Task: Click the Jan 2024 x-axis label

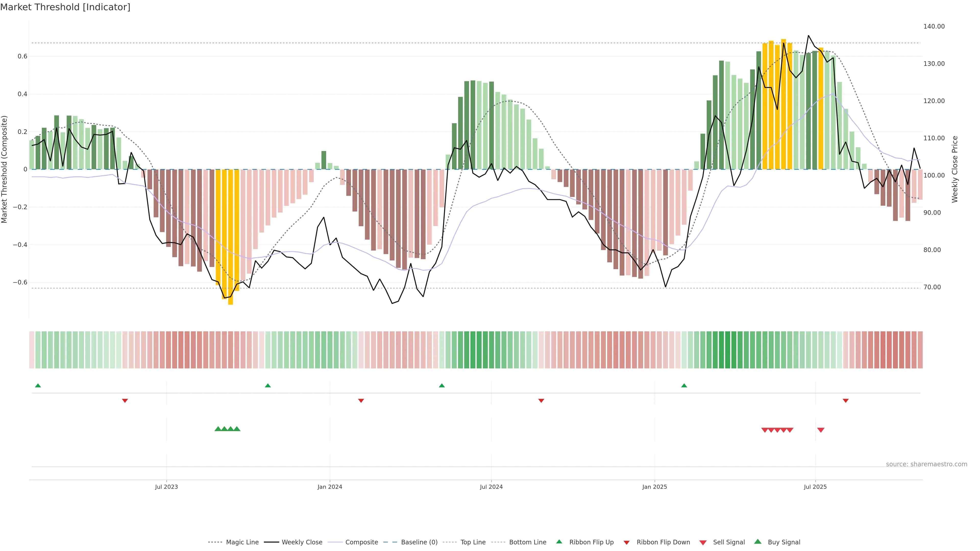Action: [x=330, y=487]
